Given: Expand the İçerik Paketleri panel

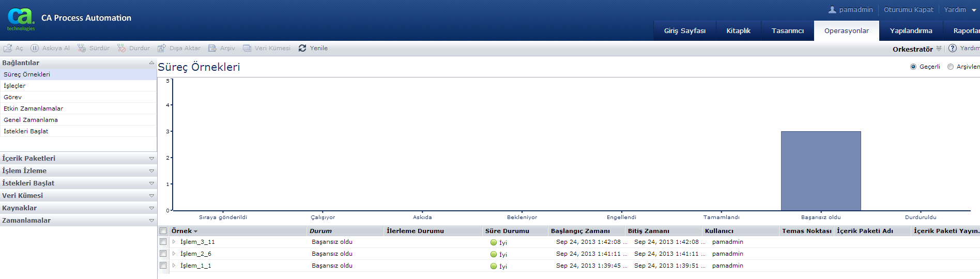Looking at the screenshot, I should click(151, 159).
